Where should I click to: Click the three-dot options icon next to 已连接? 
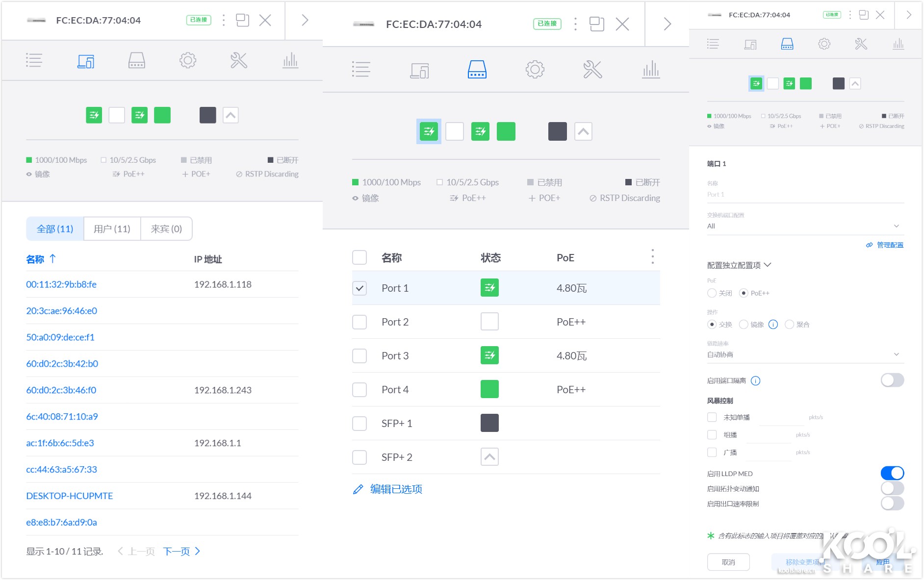[575, 24]
